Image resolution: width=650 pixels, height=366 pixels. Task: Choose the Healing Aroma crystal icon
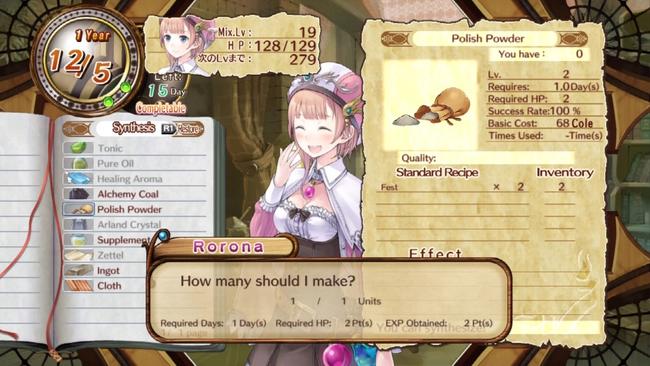(78, 178)
